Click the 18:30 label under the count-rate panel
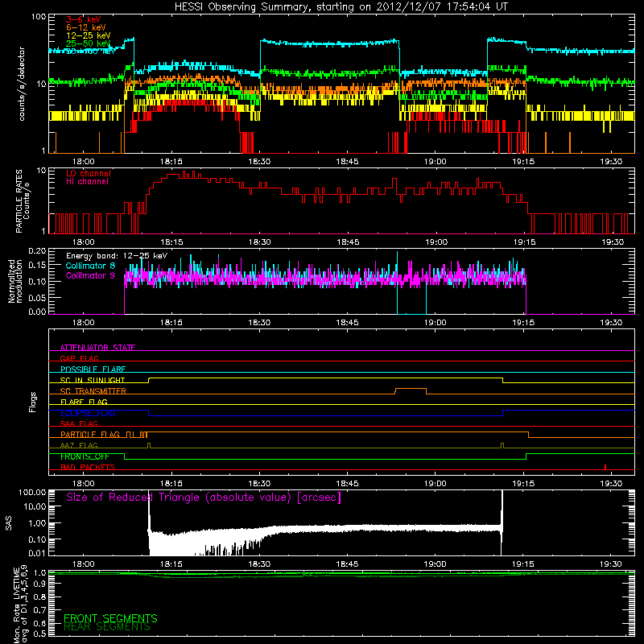Viewport: 644px width, 644px height. [259, 162]
